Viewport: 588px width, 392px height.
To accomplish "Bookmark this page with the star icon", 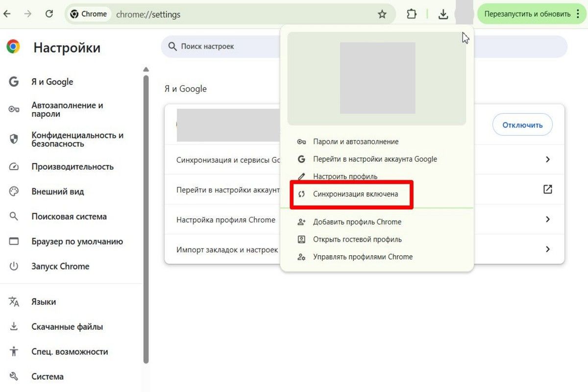I will click(x=382, y=14).
